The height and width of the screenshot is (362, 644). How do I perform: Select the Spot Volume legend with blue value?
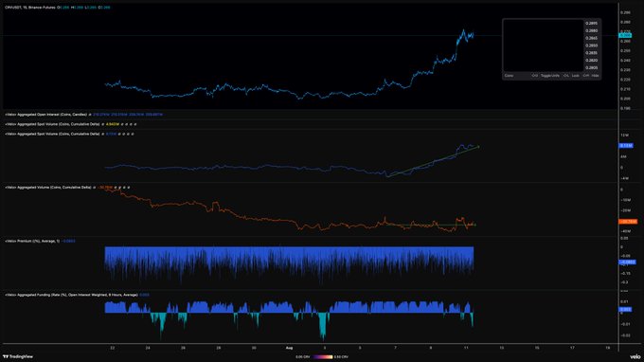click(52, 134)
